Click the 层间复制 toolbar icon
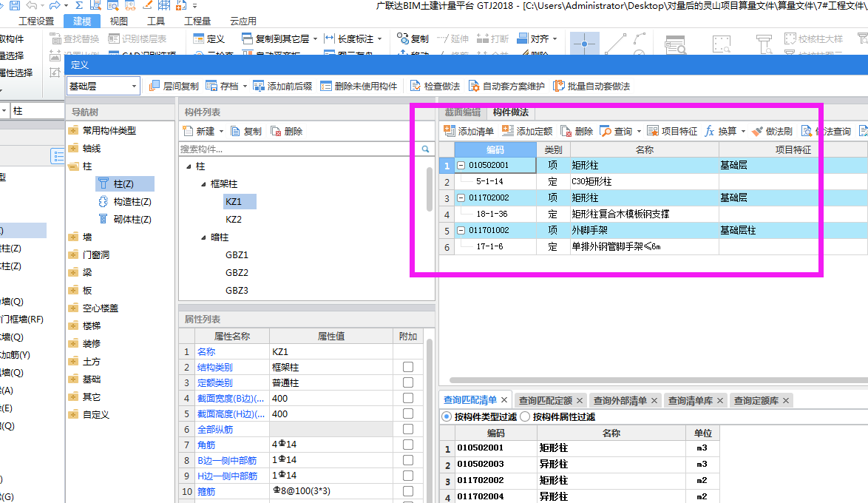Image resolution: width=868 pixels, height=503 pixels. [x=155, y=86]
